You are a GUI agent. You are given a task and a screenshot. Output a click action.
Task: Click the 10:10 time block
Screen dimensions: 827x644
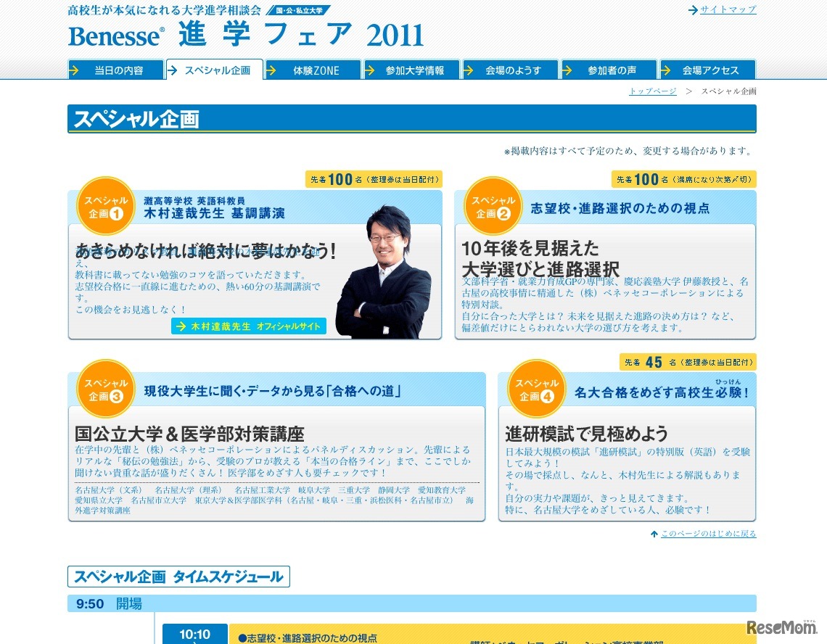pyautogui.click(x=195, y=634)
